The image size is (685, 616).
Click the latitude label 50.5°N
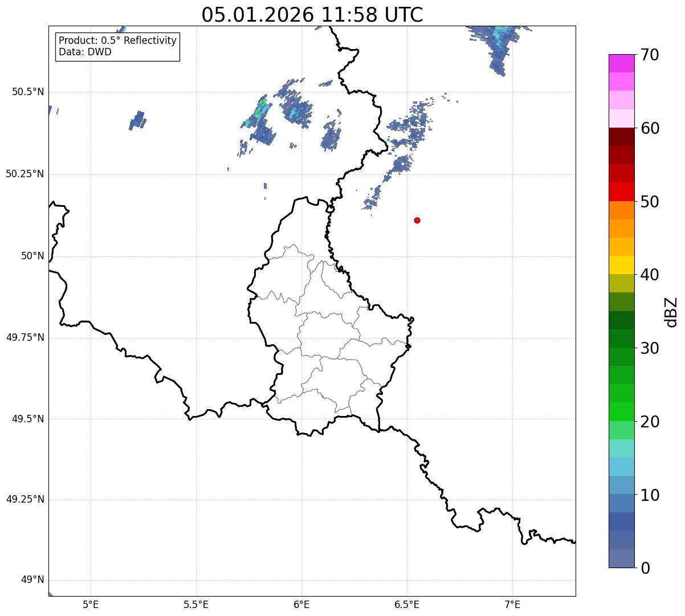tap(28, 92)
